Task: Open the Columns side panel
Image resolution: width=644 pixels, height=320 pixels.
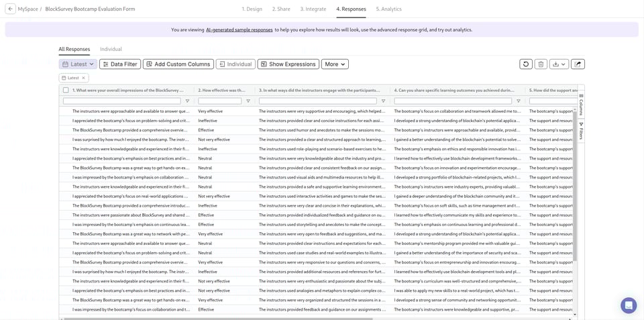Action: [581, 105]
